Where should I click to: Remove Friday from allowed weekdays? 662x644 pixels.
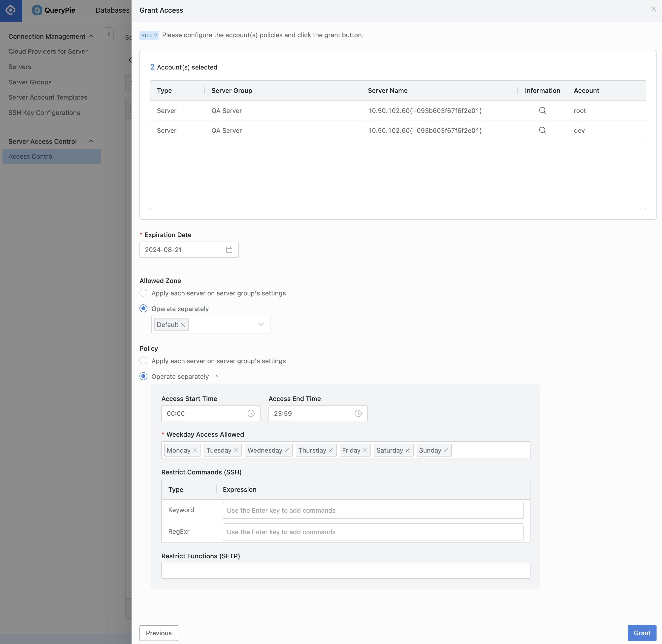pyautogui.click(x=365, y=451)
